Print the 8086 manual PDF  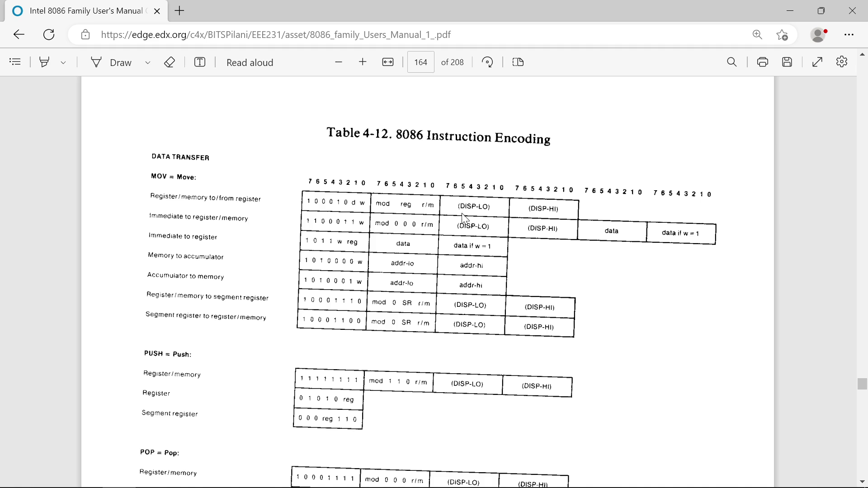762,62
